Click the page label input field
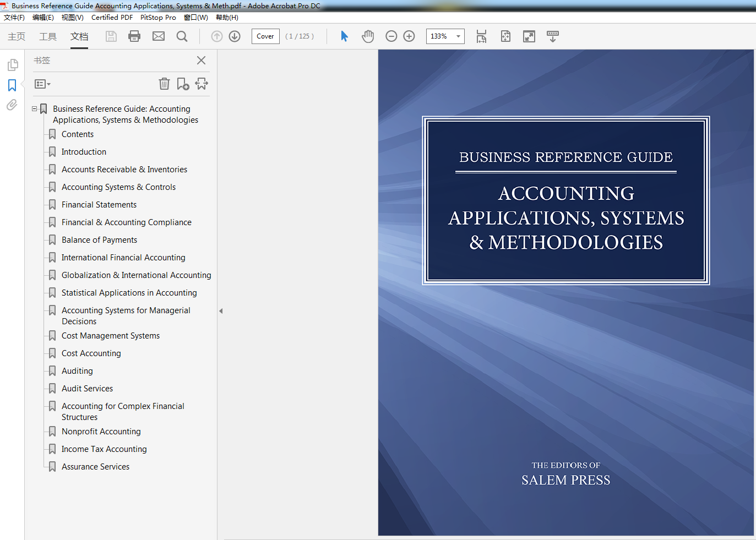Viewport: 756px width, 540px height. [x=265, y=36]
